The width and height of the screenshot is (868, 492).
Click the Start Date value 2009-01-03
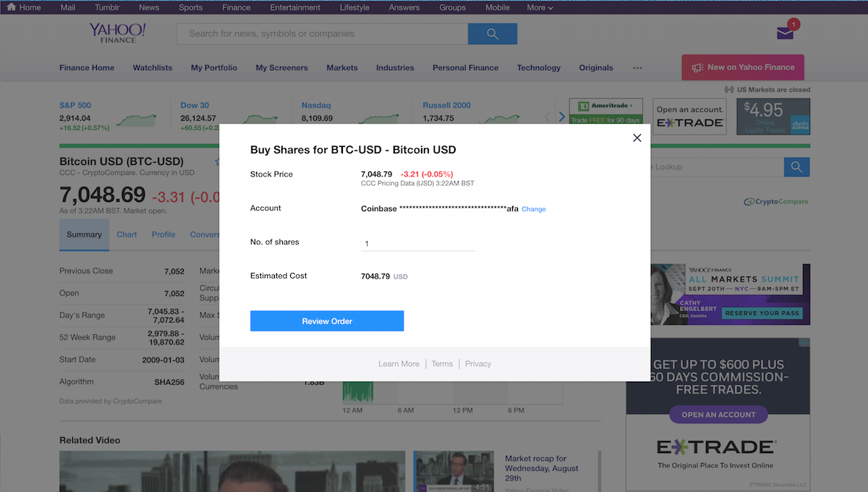point(163,360)
